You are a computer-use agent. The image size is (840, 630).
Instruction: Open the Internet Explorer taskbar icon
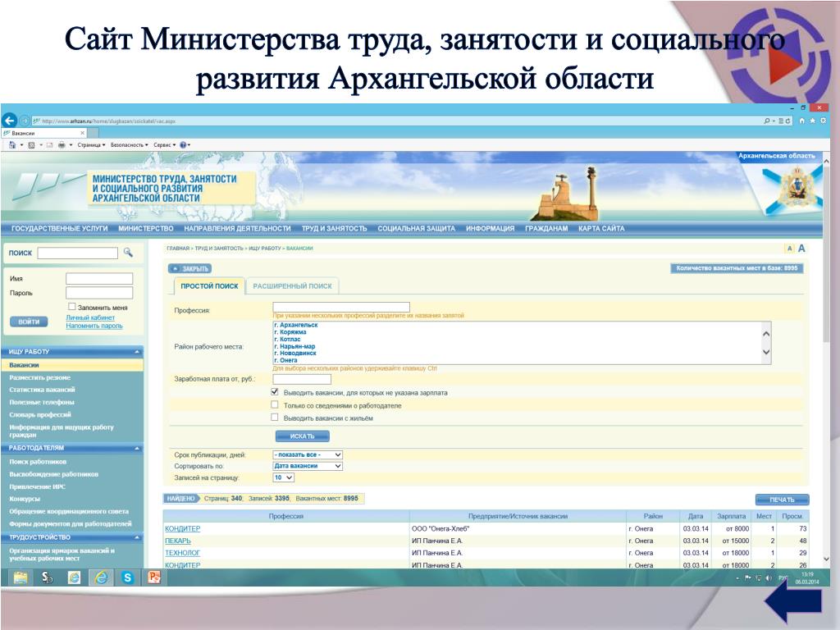101,577
